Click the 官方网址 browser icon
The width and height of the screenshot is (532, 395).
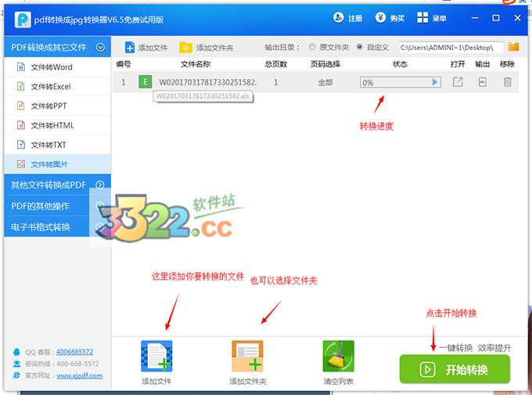click(16, 375)
